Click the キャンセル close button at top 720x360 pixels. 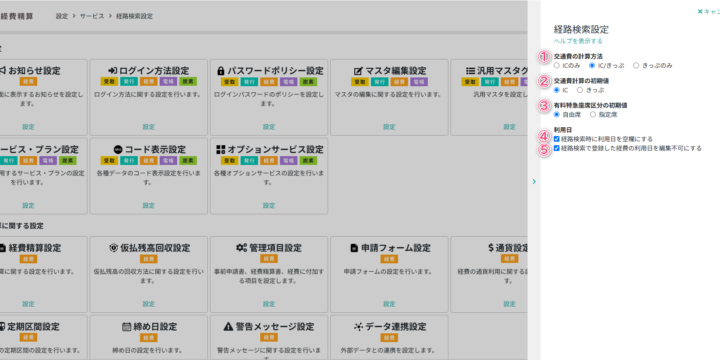pos(709,11)
